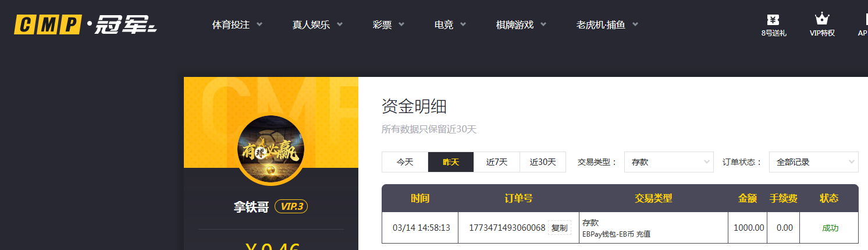This screenshot has height=250, width=868.
Task: Click the 成功 status cell
Action: [830, 228]
